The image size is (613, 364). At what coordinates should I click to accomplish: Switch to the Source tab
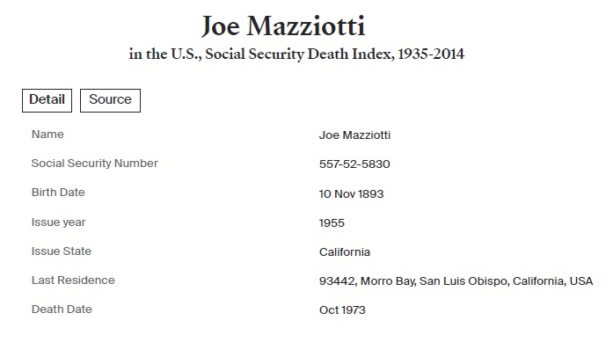tap(110, 99)
